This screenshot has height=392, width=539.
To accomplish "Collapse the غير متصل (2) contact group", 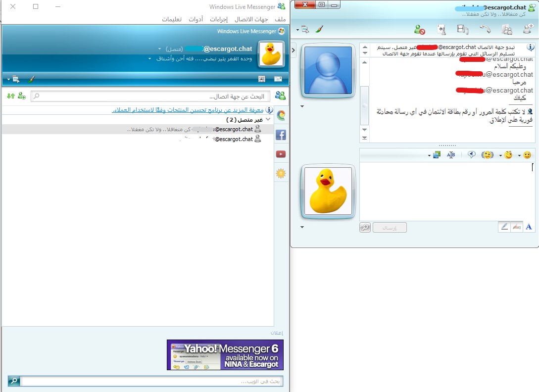I will 268,119.
